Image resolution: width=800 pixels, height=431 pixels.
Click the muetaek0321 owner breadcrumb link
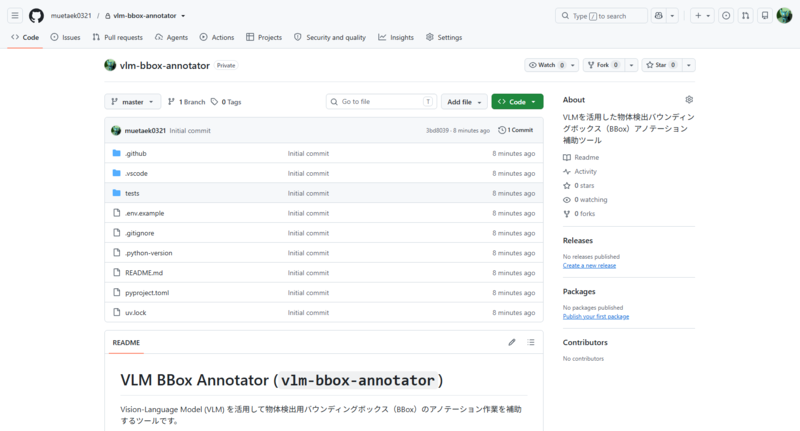coord(71,16)
